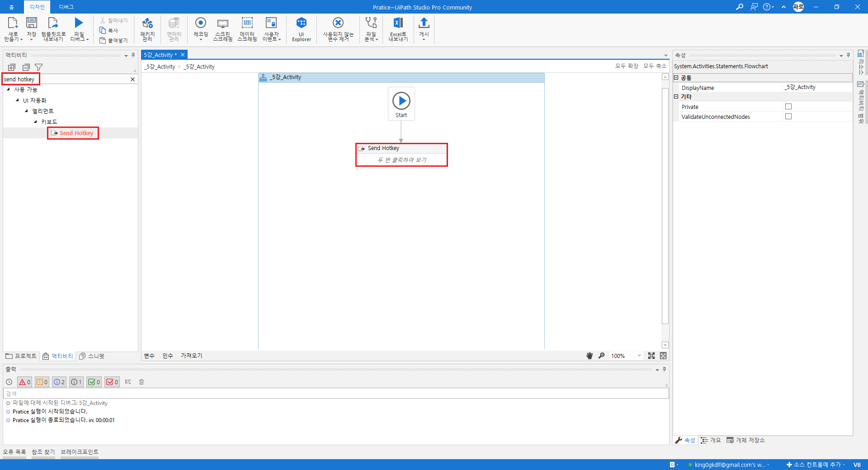Clear output with trash icon
The image size is (868, 470).
tap(142, 382)
